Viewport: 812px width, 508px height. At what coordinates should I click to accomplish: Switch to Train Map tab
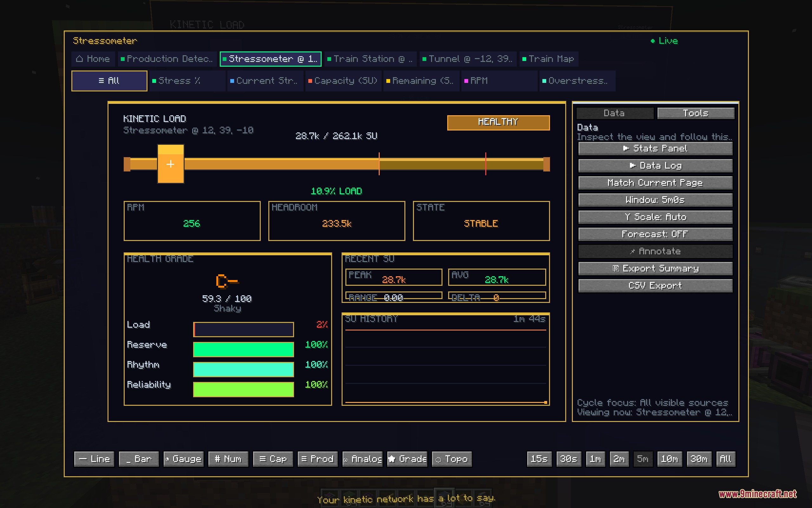coord(549,59)
